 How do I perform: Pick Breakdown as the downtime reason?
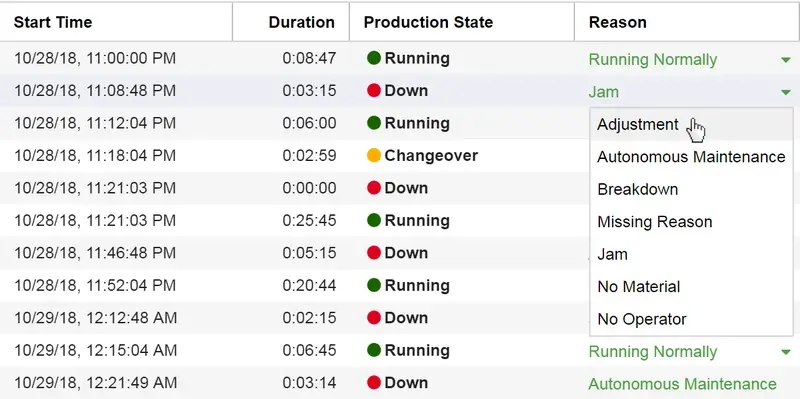[691, 189]
